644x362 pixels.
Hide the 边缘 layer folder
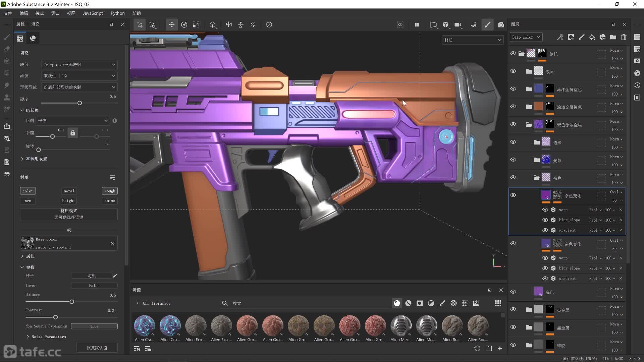tap(513, 142)
